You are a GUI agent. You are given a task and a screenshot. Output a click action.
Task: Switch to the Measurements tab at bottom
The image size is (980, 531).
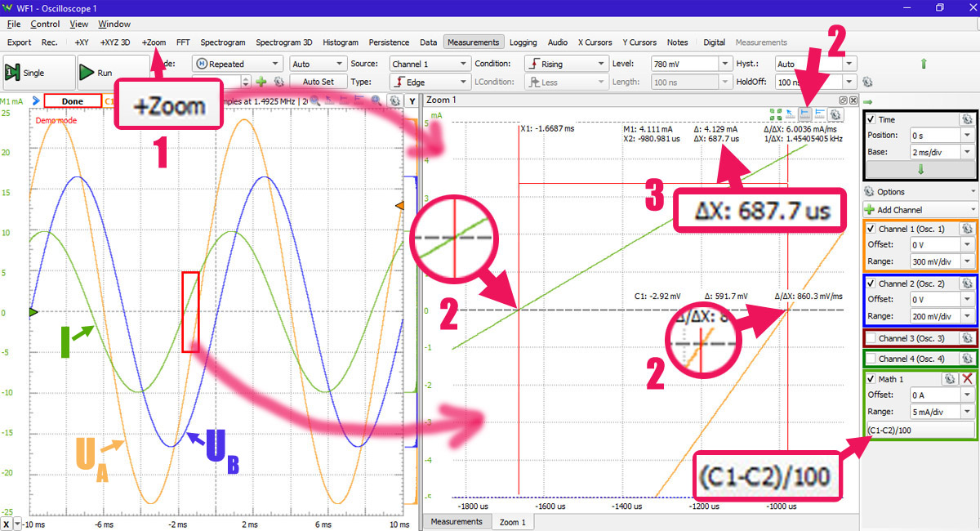(457, 521)
